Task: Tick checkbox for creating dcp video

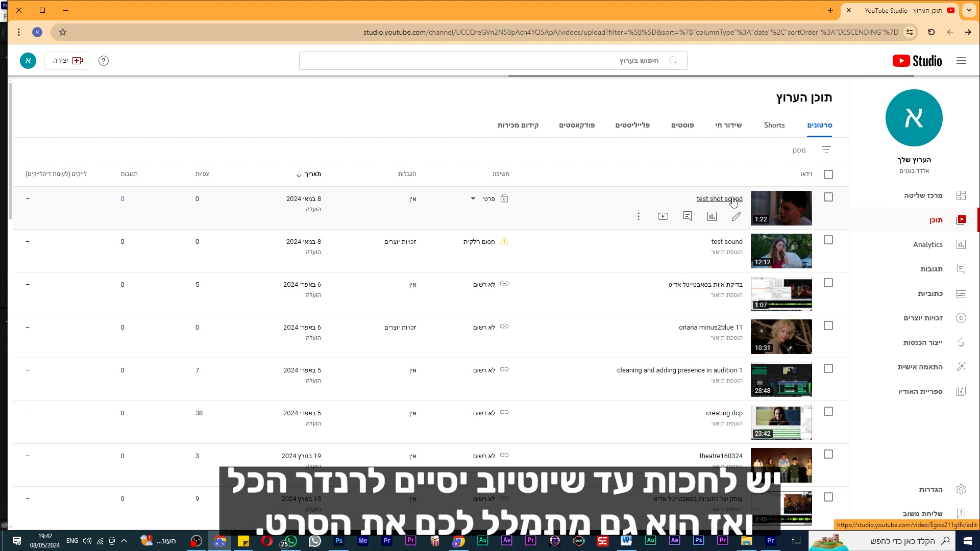Action: click(828, 411)
